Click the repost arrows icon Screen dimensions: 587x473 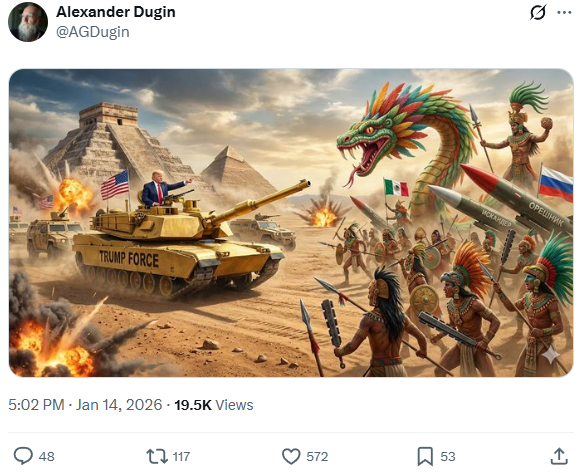click(x=157, y=456)
